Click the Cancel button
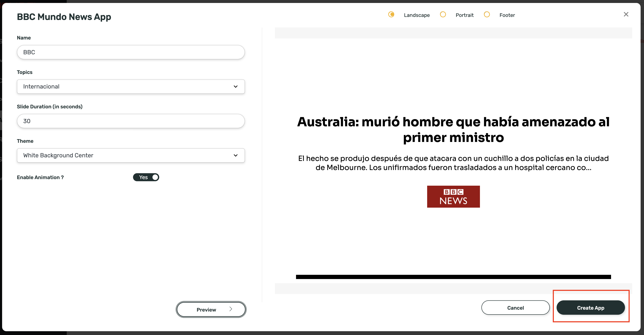Image resolution: width=644 pixels, height=335 pixels. [515, 308]
